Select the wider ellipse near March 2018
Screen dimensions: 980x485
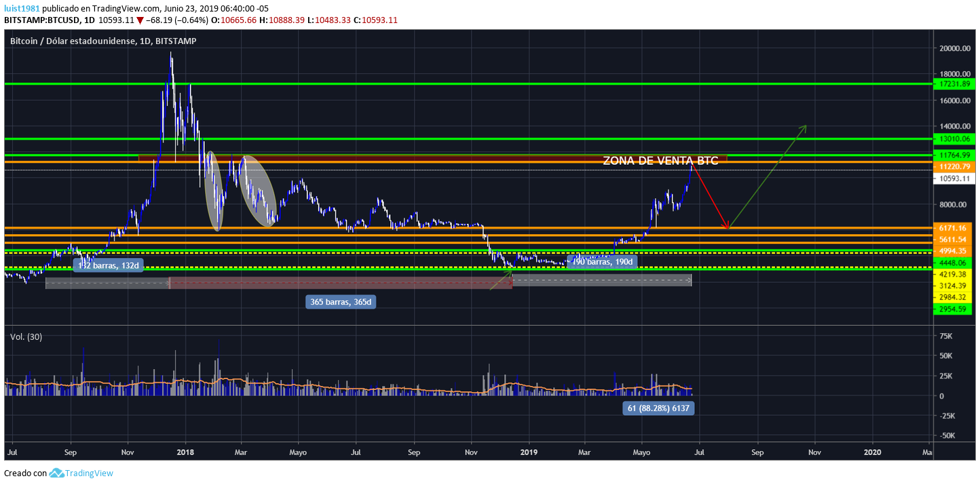click(x=259, y=191)
